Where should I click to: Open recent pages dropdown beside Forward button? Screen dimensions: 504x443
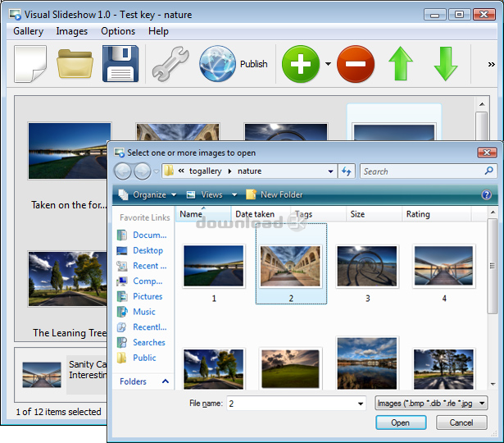point(157,171)
